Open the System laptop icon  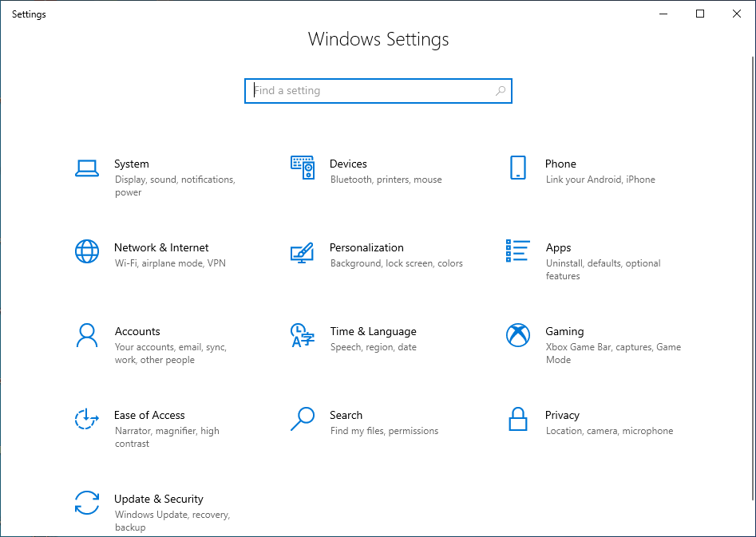[x=87, y=168]
